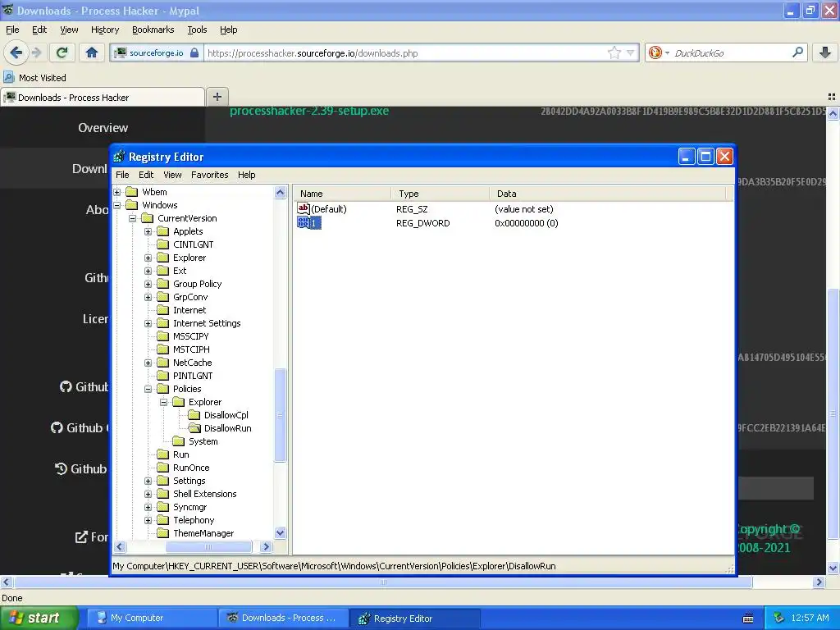Expand the Internet Settings key
The width and height of the screenshot is (840, 630).
(148, 323)
